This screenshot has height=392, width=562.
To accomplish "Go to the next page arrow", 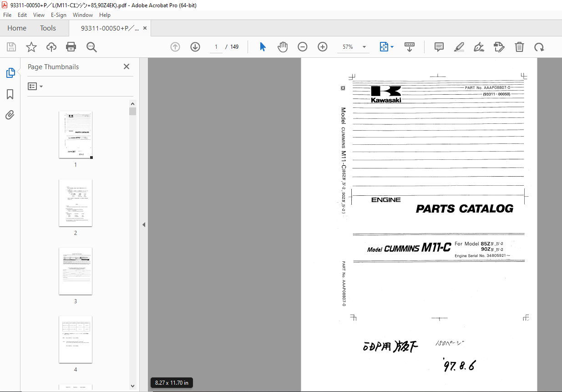I will pos(195,47).
